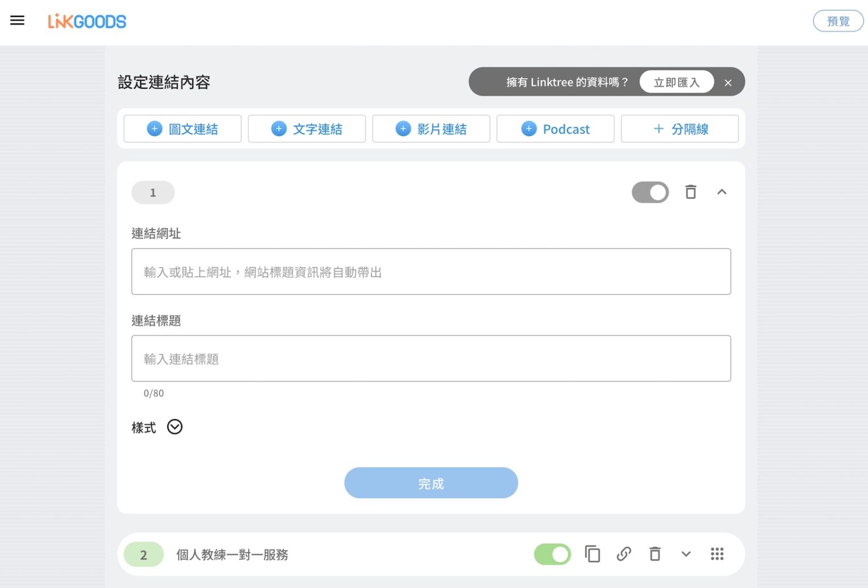The width and height of the screenshot is (868, 588).
Task: Toggle link item 1 visibility switch
Action: (650, 192)
